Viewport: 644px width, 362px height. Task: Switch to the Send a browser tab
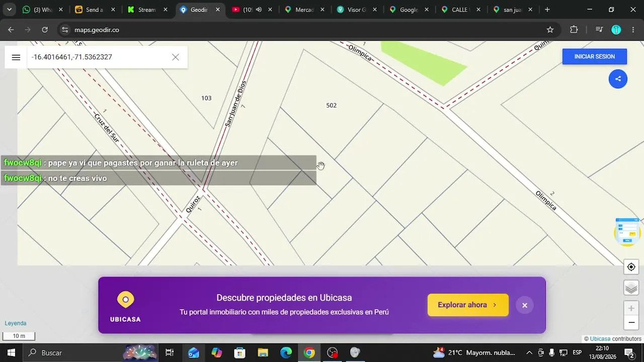tap(95, 10)
